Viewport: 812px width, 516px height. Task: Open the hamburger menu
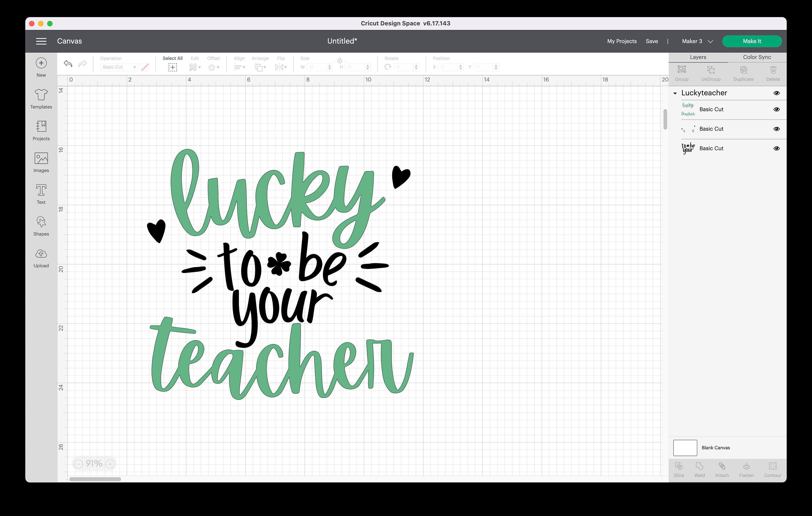[x=41, y=41]
